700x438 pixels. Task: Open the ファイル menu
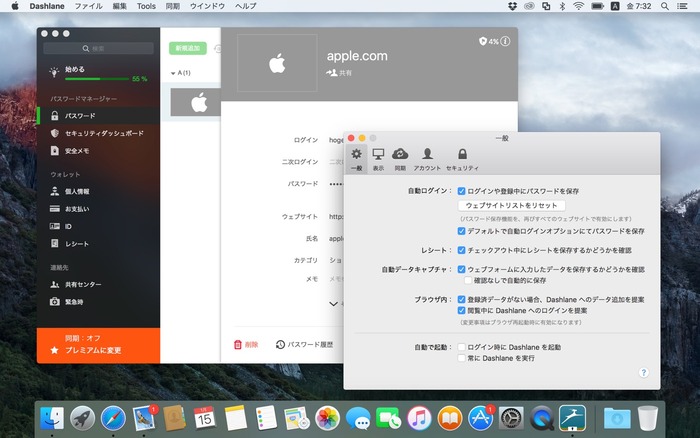88,6
